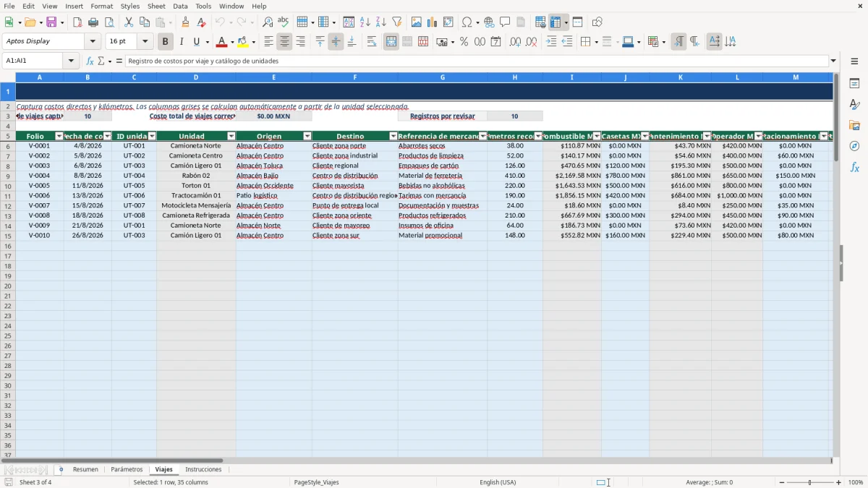This screenshot has height=488, width=868.
Task: Click the Sort Descending icon
Action: [x=381, y=22]
